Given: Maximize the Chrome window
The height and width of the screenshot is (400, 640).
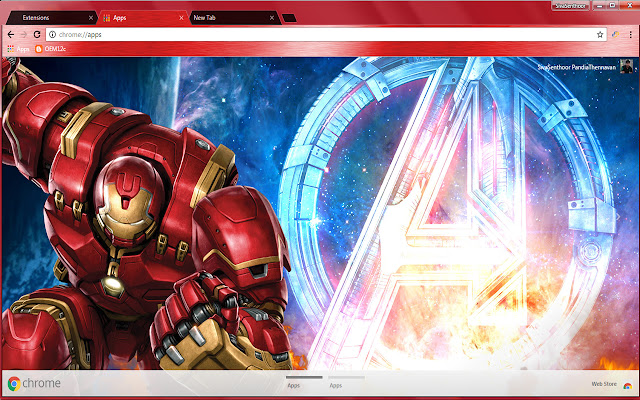Looking at the screenshot, I should click(613, 6).
